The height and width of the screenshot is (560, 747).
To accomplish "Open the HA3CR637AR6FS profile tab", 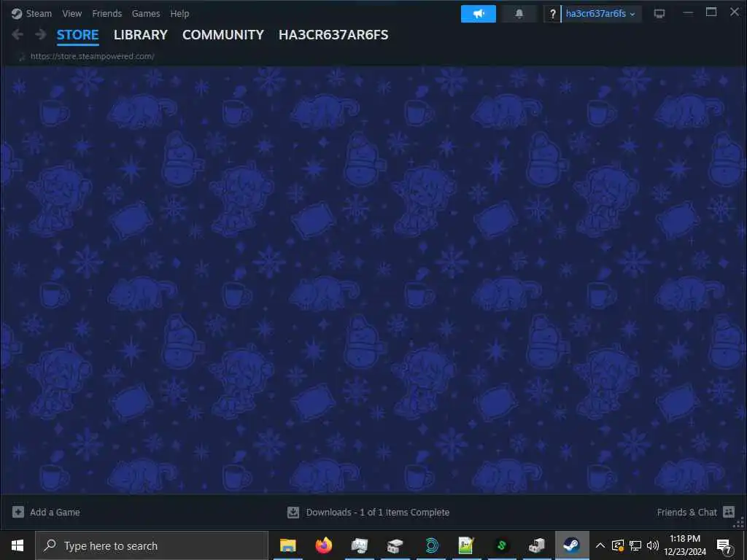I will click(x=333, y=35).
